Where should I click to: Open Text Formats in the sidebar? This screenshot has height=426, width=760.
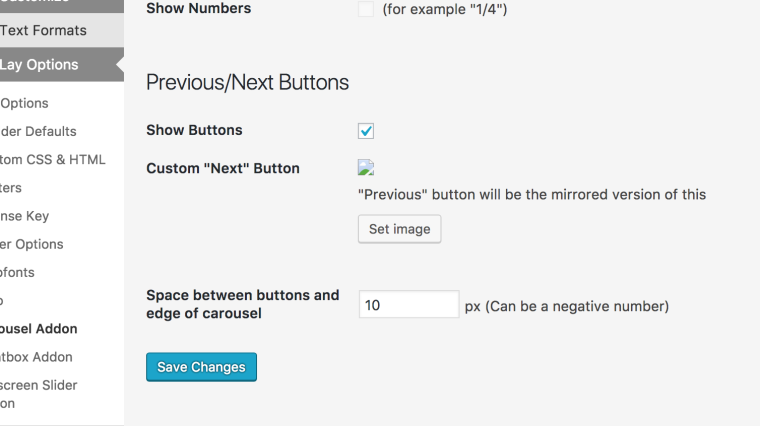click(44, 30)
